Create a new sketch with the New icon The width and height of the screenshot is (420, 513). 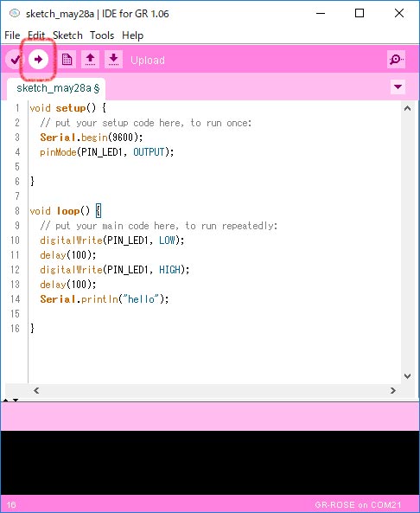[67, 60]
